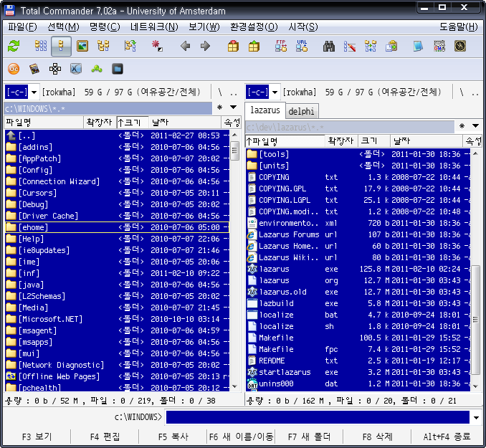Image resolution: width=486 pixels, height=448 pixels.
Task: Open the 파일(F) menu
Action: 22,27
